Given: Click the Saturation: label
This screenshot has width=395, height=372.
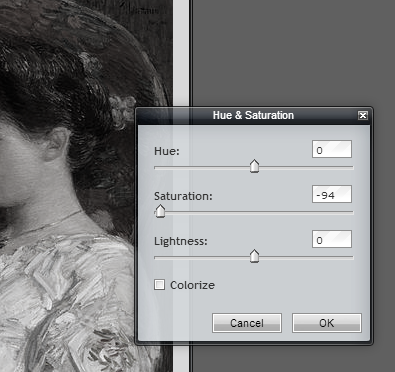Looking at the screenshot, I should point(183,196).
